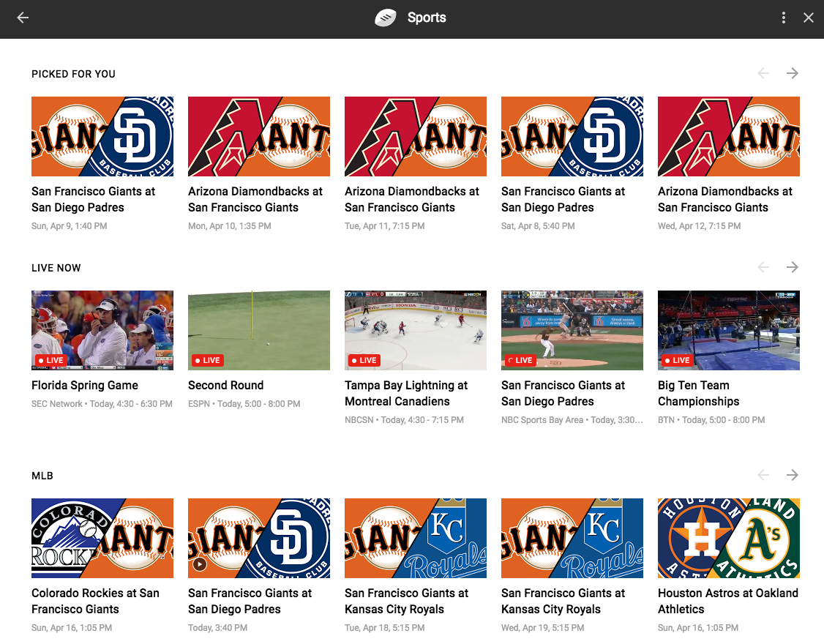The width and height of the screenshot is (824, 644).
Task: Open the three-dot more options menu
Action: (x=784, y=18)
